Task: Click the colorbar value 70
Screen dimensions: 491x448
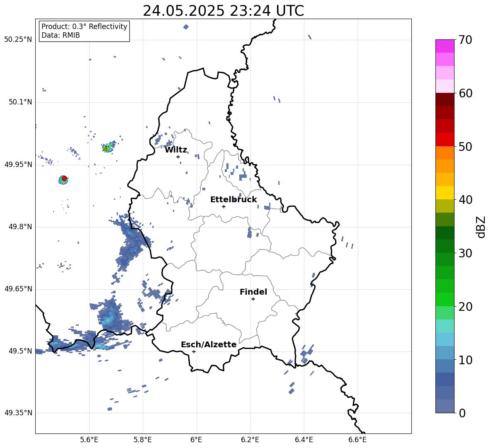Action: coord(465,40)
